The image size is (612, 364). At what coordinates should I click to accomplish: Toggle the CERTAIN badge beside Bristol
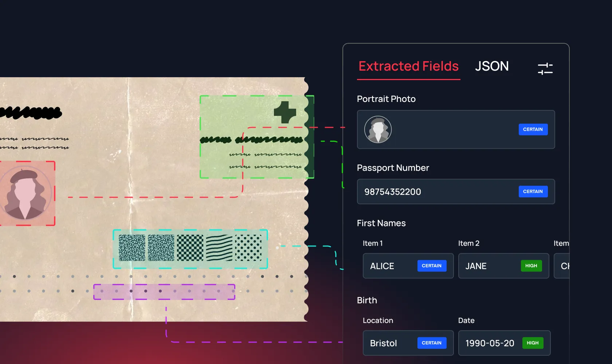pyautogui.click(x=432, y=343)
